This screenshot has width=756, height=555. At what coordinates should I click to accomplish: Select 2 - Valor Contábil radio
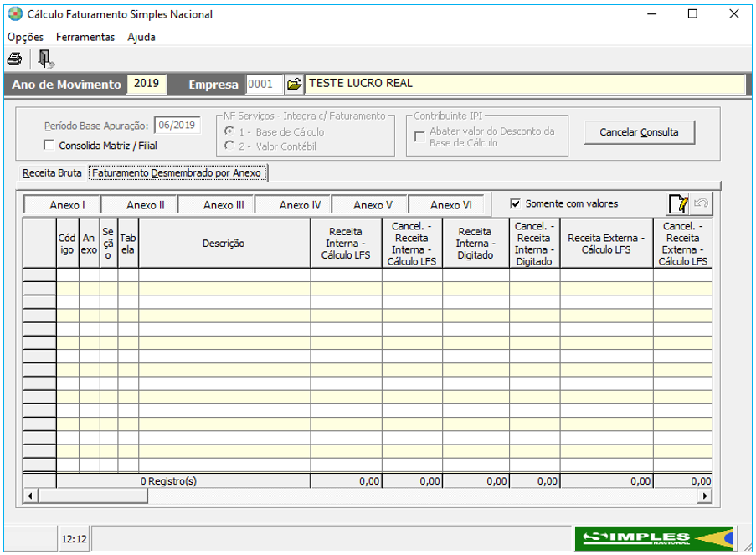tap(229, 146)
